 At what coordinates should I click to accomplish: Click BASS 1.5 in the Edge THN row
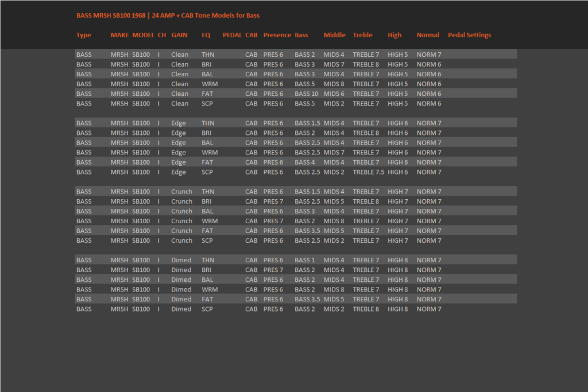pos(307,123)
